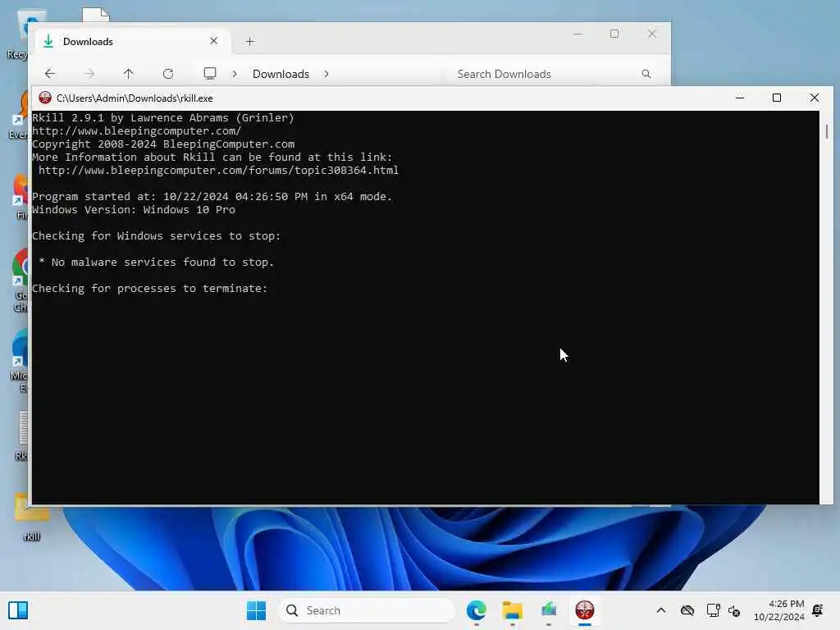Click the rkill icon in console title bar

[x=45, y=98]
